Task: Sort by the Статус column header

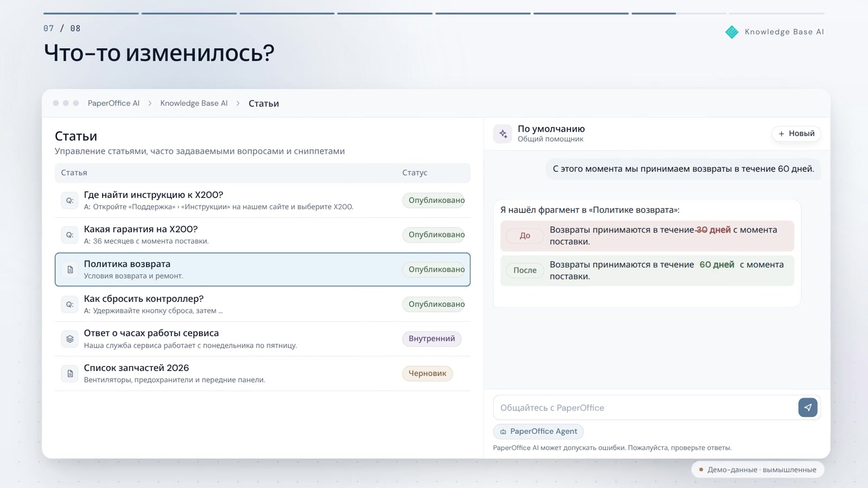Action: coord(414,172)
